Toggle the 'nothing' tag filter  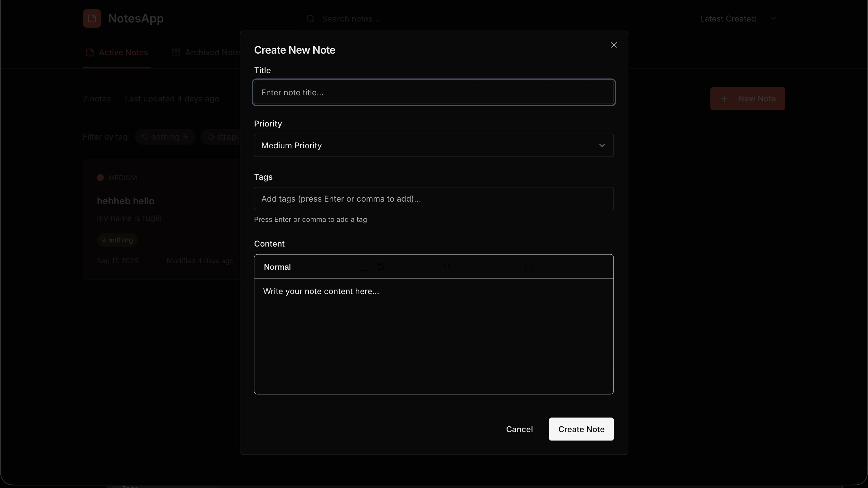[x=165, y=137]
